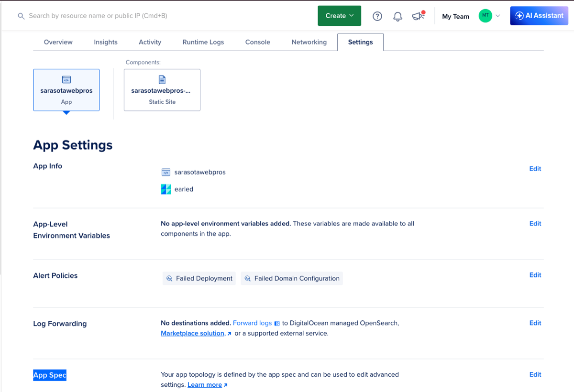574x392 pixels.
Task: Open the Marketplace solution link
Action: (193, 333)
